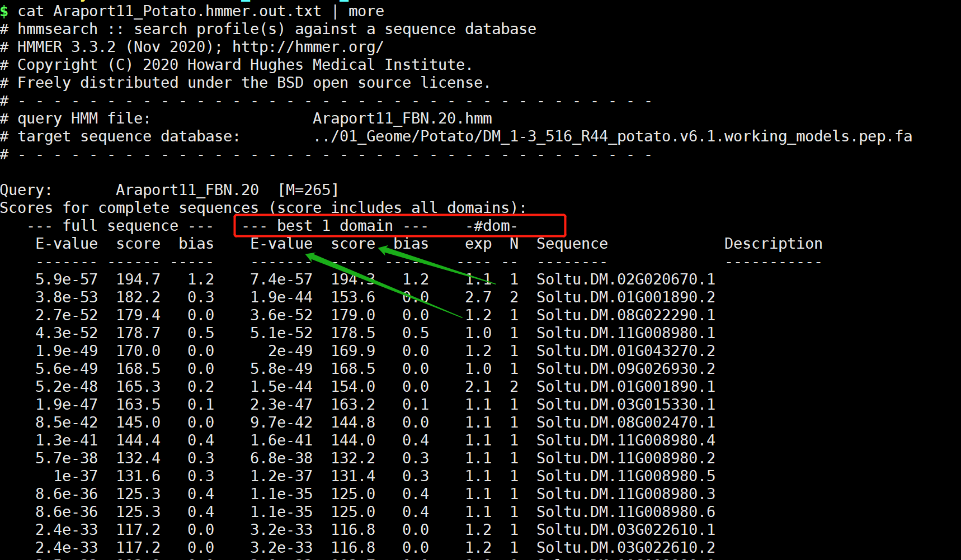
Task: Select the Araport11_FBN.20.hmm query file name
Action: [402, 118]
